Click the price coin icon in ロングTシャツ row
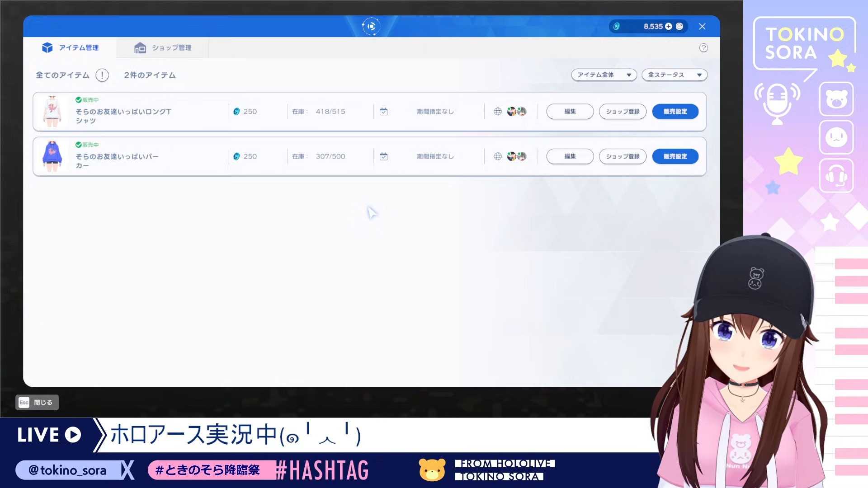868x488 pixels. [236, 112]
